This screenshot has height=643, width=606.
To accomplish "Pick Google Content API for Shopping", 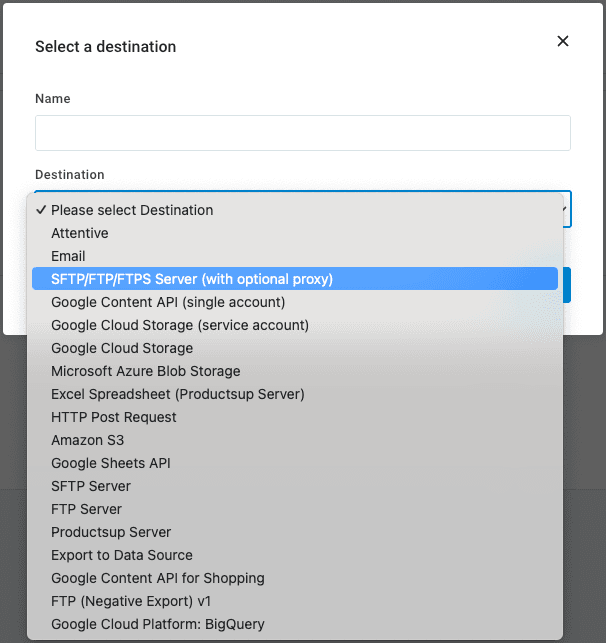I will point(158,578).
